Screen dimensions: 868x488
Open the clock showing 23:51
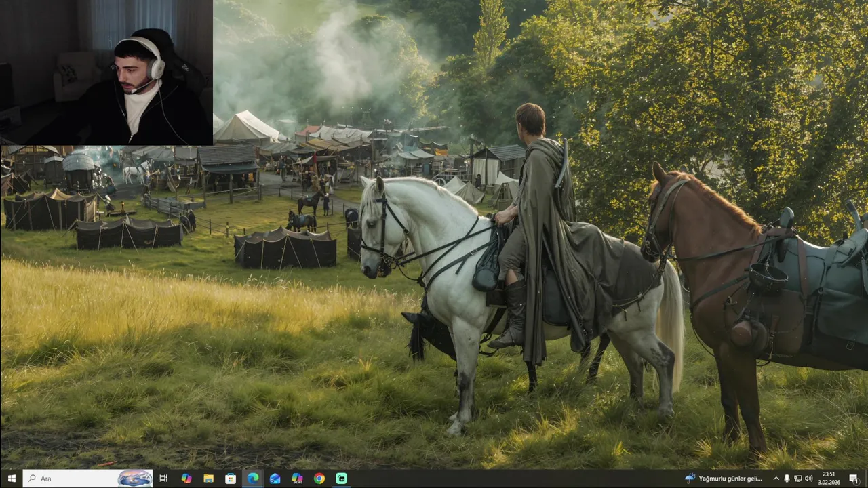(x=829, y=479)
